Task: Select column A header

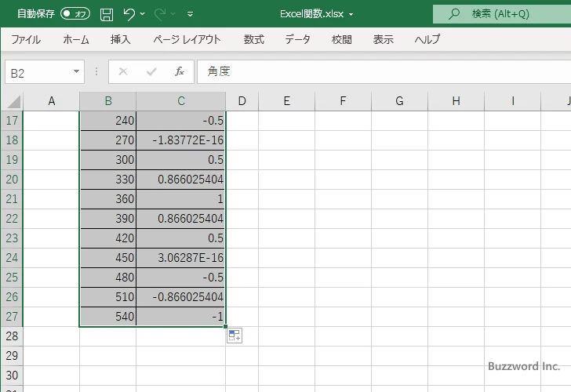Action: tap(51, 101)
